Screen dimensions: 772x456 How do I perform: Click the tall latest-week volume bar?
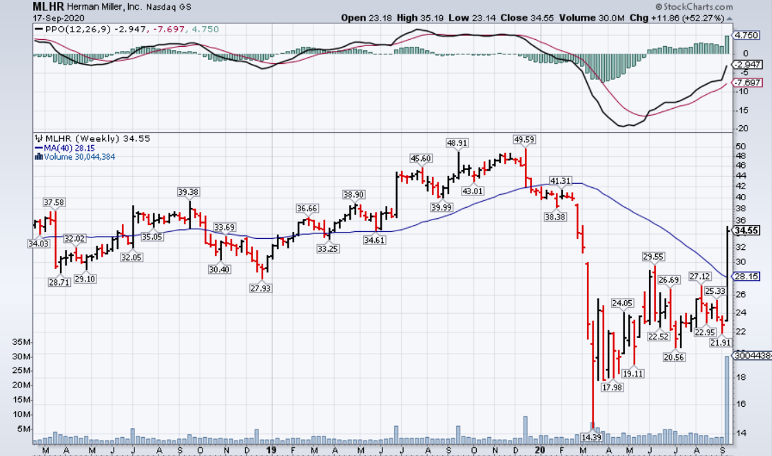point(727,399)
